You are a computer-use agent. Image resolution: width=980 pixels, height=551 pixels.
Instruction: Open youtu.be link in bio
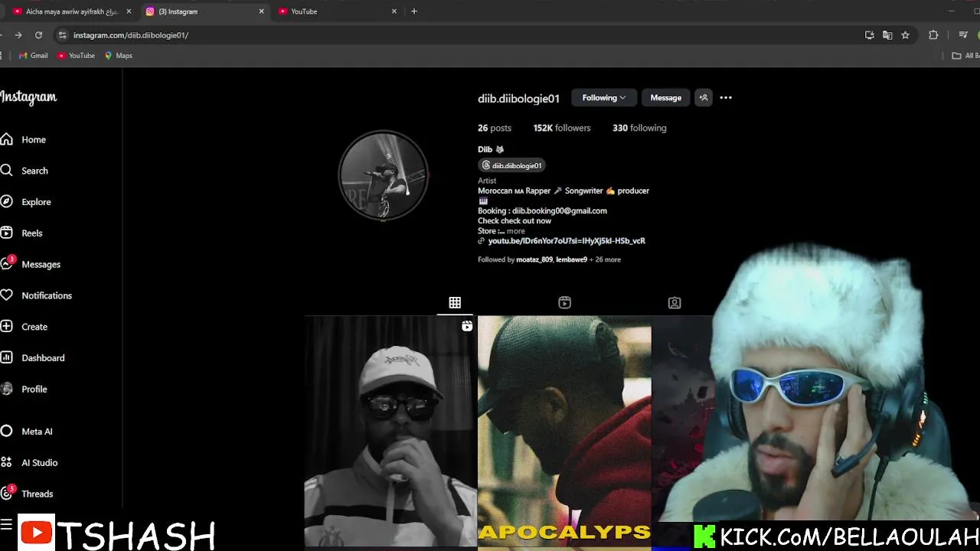click(567, 241)
